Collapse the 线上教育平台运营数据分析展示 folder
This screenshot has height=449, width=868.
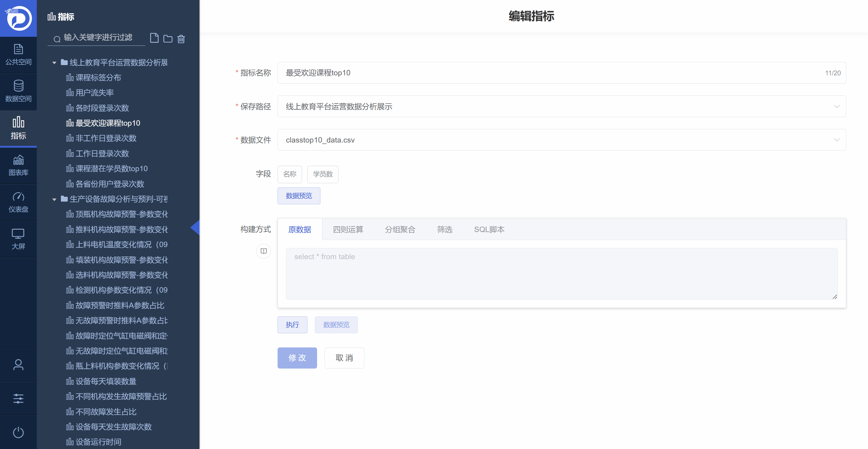click(x=54, y=63)
